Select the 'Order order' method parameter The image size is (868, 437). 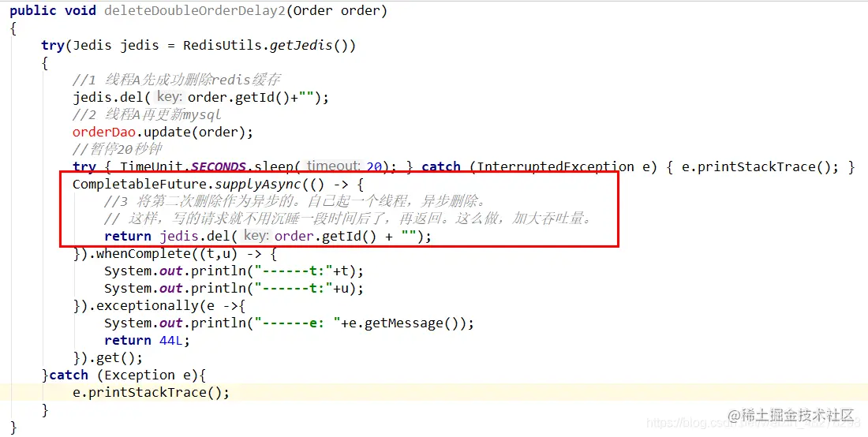coord(337,11)
